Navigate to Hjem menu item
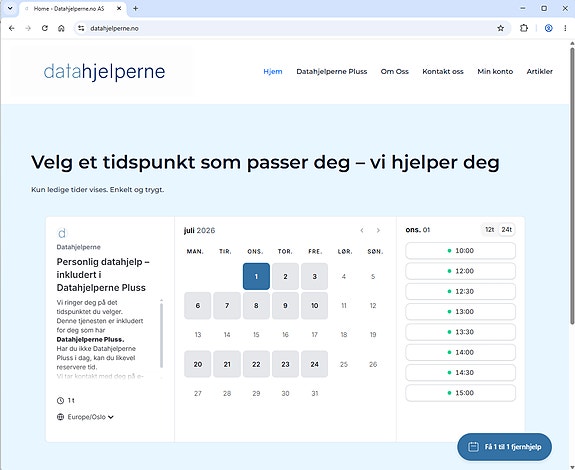Viewport: 575px width, 470px height. [x=273, y=71]
